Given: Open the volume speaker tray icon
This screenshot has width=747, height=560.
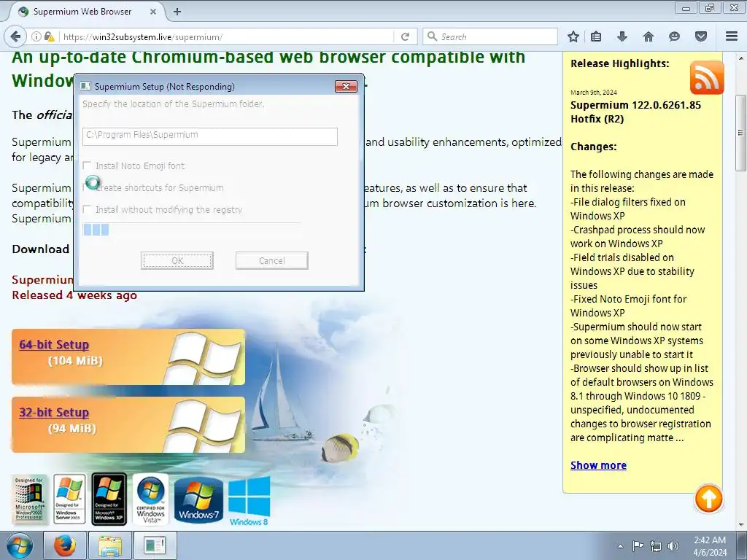Looking at the screenshot, I should [x=673, y=546].
